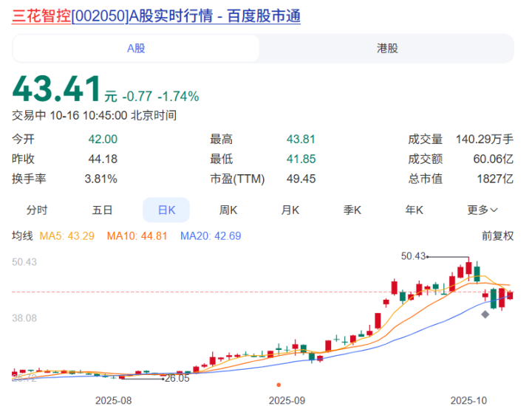The width and height of the screenshot is (532, 406).
Task: Switch to the A股 tab
Action: [136, 48]
